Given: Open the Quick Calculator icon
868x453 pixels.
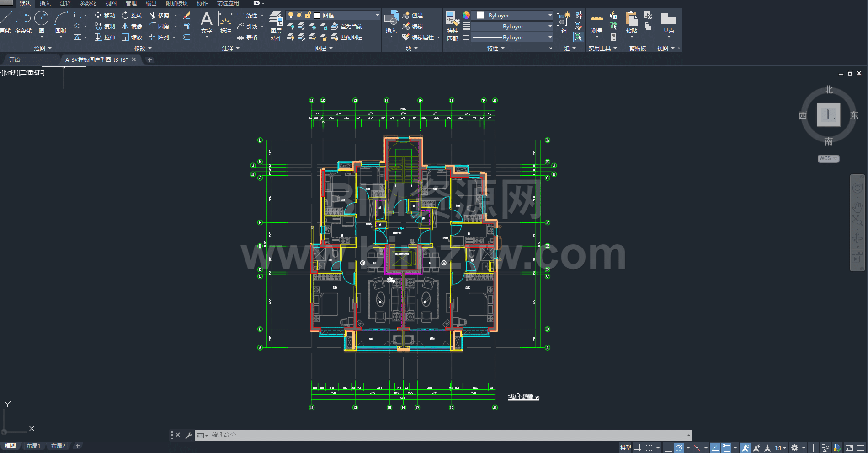Looking at the screenshot, I should click(x=613, y=37).
